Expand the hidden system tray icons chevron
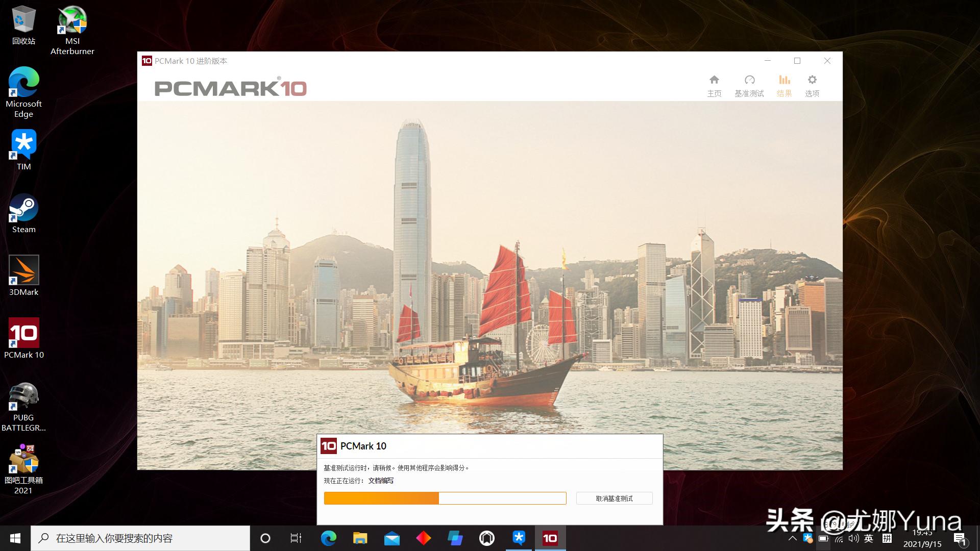 pos(792,538)
